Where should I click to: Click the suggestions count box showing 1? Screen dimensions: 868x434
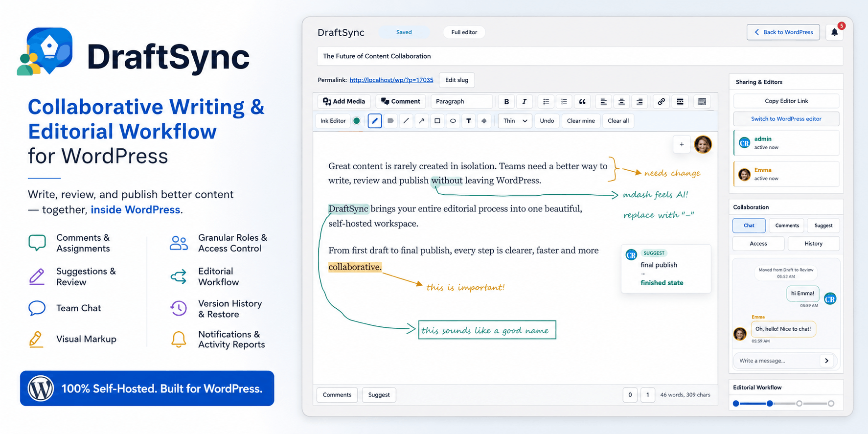pyautogui.click(x=648, y=395)
